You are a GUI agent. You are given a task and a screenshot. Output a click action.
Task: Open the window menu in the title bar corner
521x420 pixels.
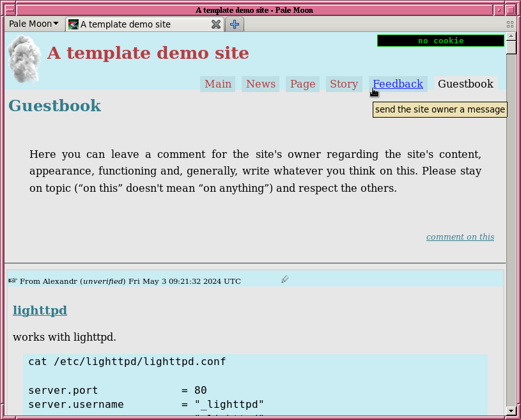(9, 10)
